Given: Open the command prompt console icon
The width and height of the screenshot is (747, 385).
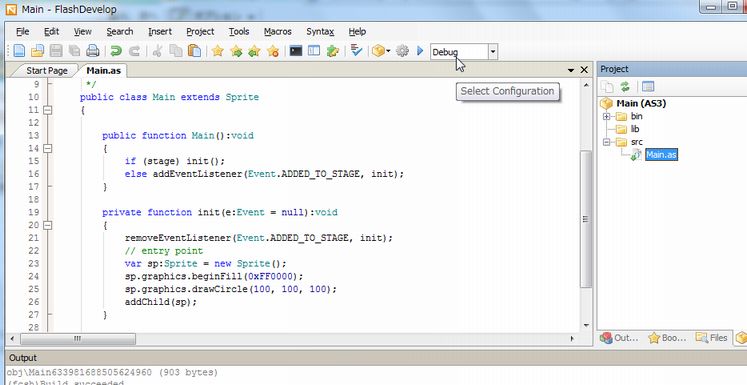Looking at the screenshot, I should [x=296, y=51].
